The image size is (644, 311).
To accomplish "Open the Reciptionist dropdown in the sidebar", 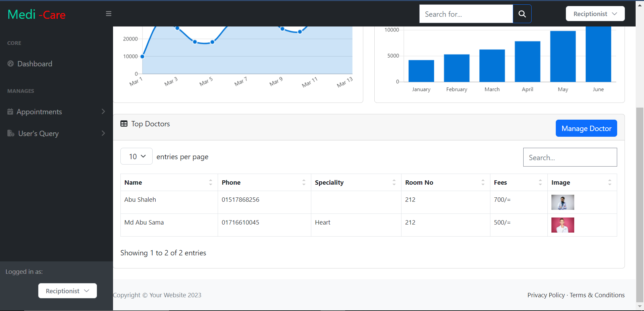I will coord(67,291).
